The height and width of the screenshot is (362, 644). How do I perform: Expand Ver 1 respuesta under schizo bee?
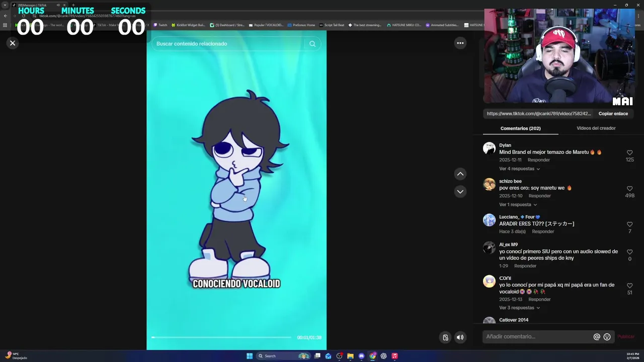pos(518,205)
